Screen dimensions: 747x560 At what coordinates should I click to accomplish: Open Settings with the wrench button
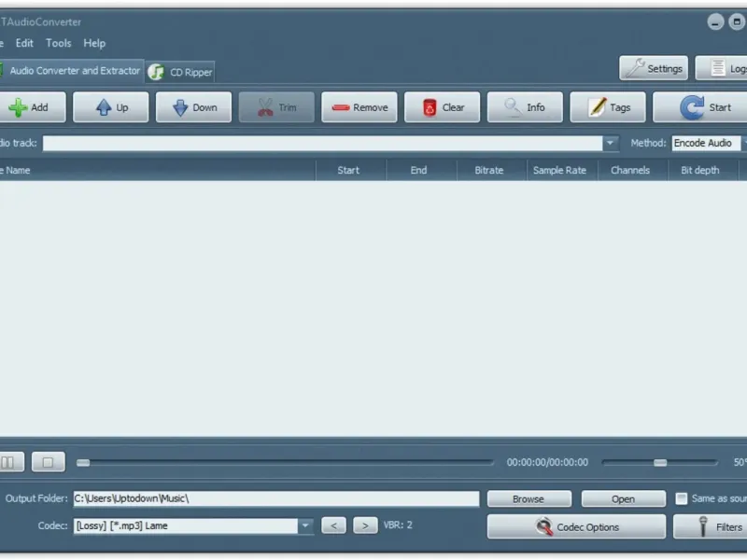[654, 68]
